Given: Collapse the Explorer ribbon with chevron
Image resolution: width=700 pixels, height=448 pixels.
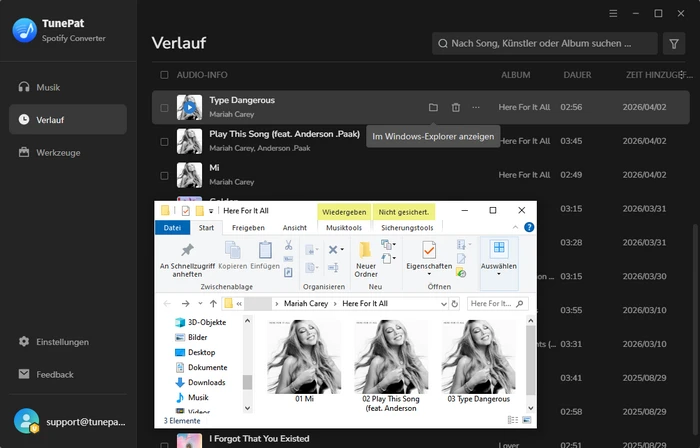Looking at the screenshot, I should tap(515, 228).
